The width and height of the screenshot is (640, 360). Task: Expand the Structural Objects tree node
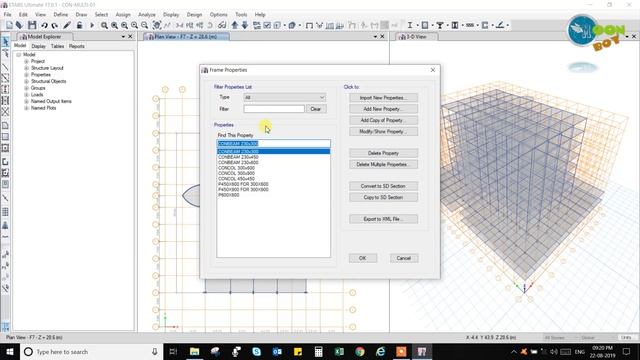click(x=27, y=81)
